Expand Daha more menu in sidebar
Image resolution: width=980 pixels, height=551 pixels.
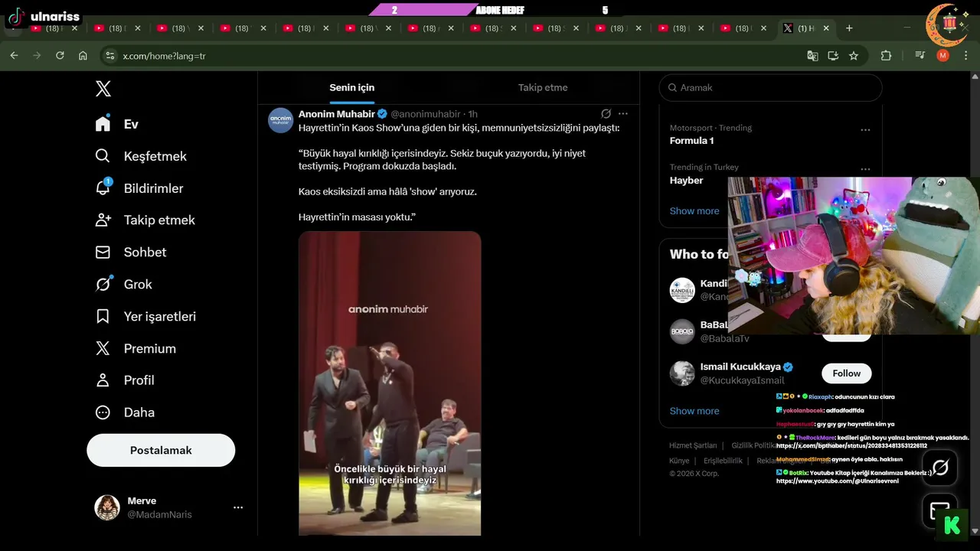click(125, 412)
